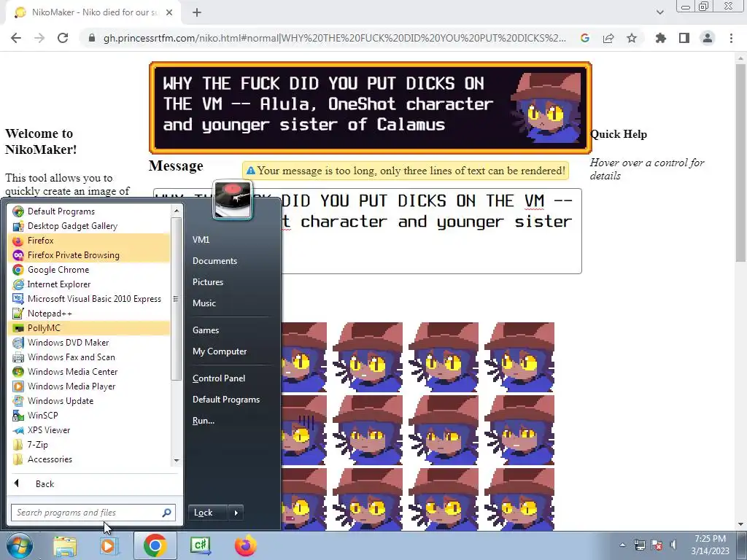Open Windows DVD Maker
The height and width of the screenshot is (560, 747).
[x=88, y=343]
